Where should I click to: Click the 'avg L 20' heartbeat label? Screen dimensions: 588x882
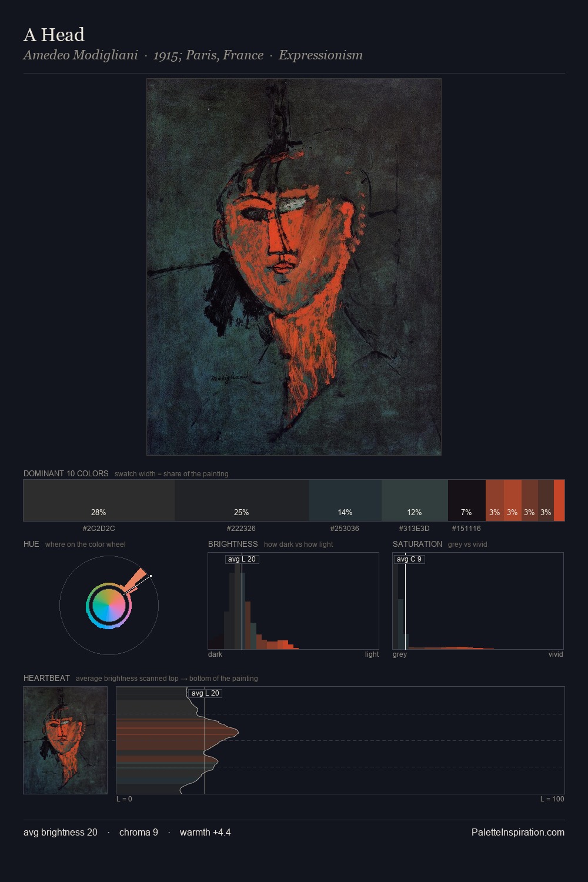tap(205, 693)
